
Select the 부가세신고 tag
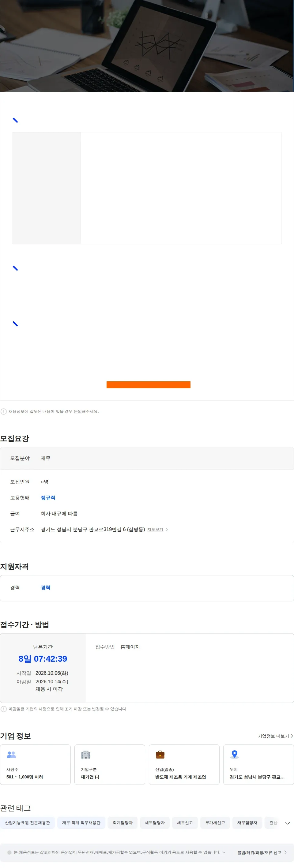(215, 822)
